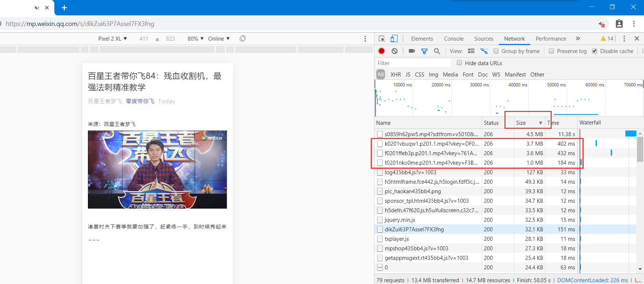
Task: Enable capture screenshots camera icon
Action: pyautogui.click(x=412, y=51)
